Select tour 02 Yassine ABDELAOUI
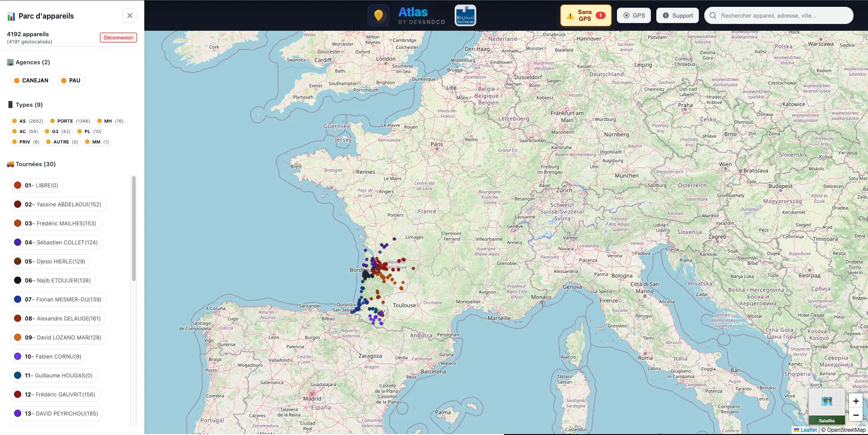Screen dimensions: 868x435 pos(58,205)
